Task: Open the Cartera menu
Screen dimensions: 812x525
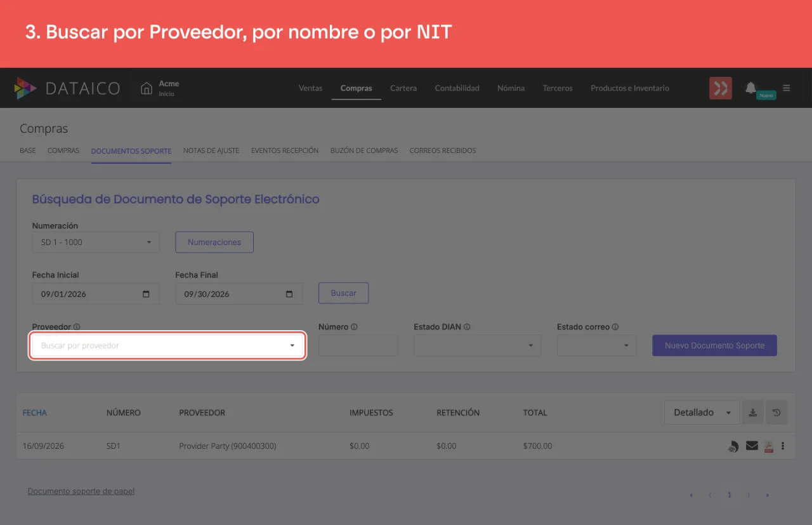Action: 403,88
